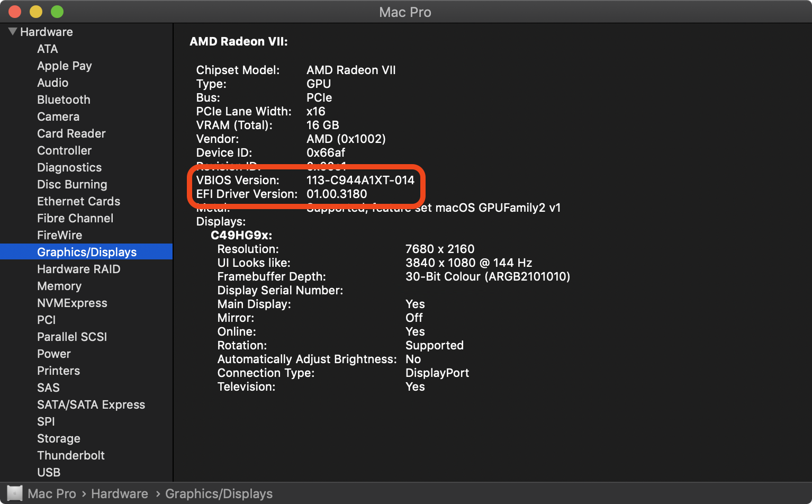Viewport: 812px width, 504px height.
Task: Open Parallel SCSI information
Action: (72, 337)
